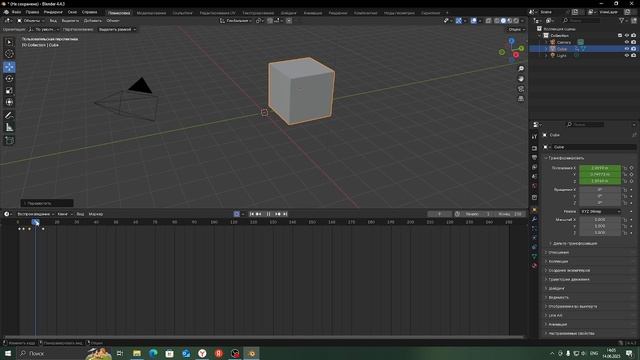Toggle the camera view icon in viewport
Viewport: 640px width, 360px height.
[x=521, y=89]
